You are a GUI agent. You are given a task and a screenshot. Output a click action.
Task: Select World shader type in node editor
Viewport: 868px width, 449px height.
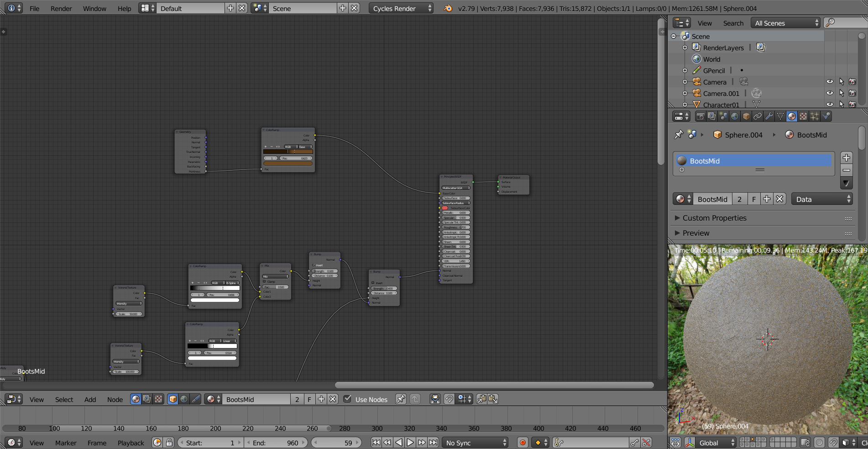[184, 399]
